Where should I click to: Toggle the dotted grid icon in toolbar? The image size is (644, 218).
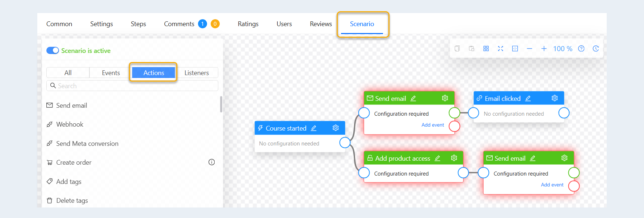coord(515,49)
